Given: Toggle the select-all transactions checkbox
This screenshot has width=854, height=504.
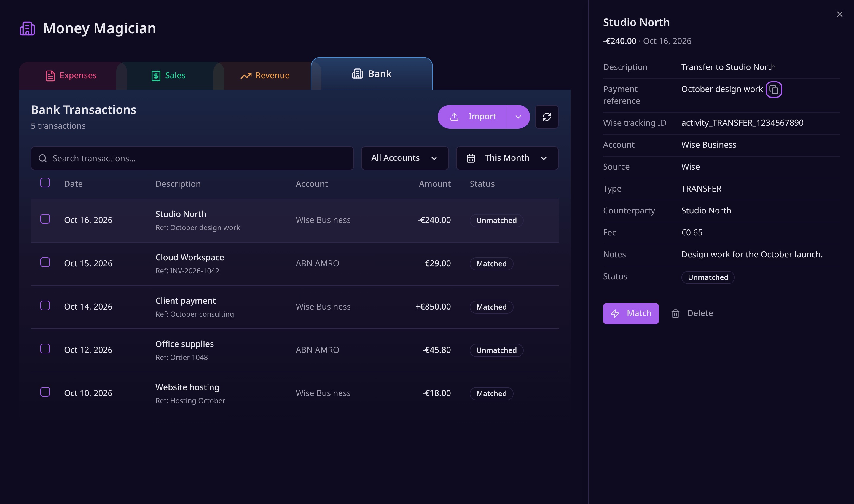Looking at the screenshot, I should tap(45, 183).
